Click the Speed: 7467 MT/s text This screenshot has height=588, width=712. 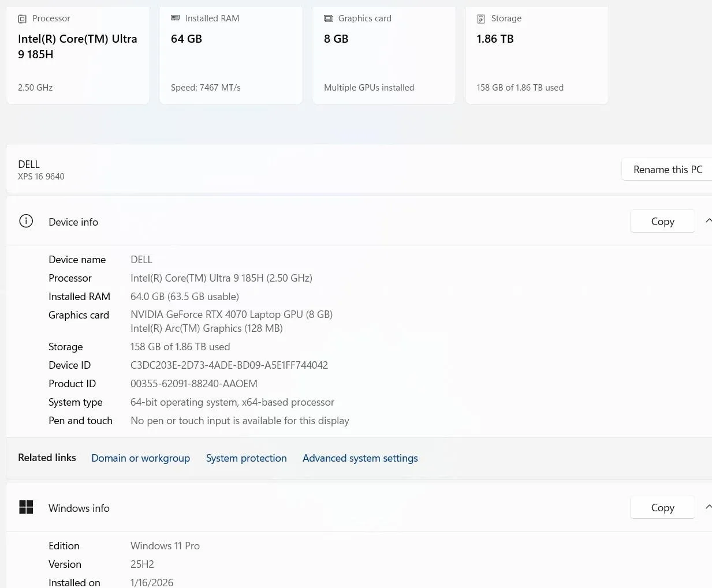point(206,88)
